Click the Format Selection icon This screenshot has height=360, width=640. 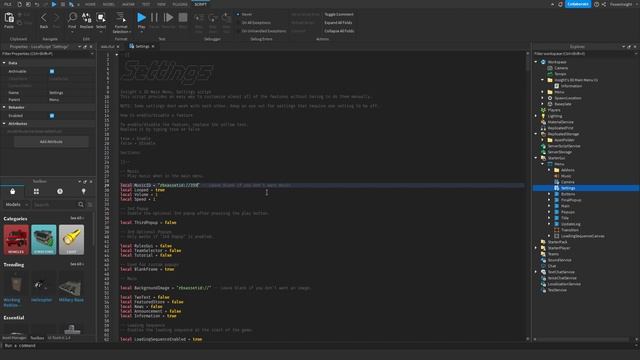tap(121, 18)
